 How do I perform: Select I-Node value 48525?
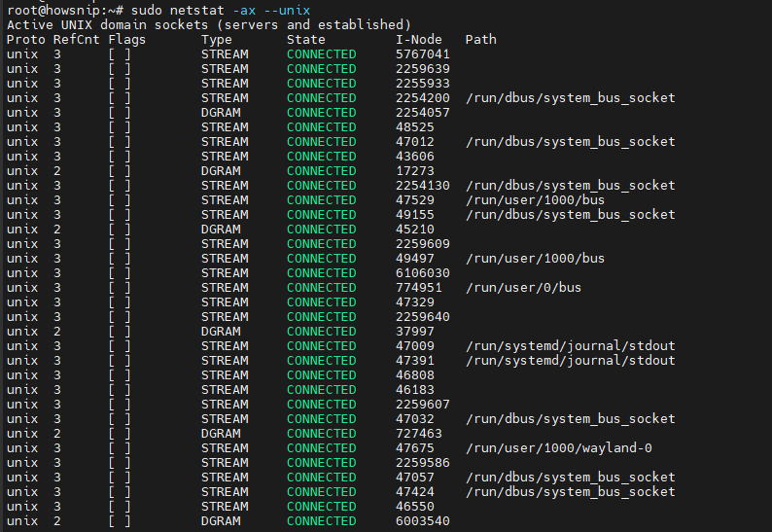pos(414,127)
